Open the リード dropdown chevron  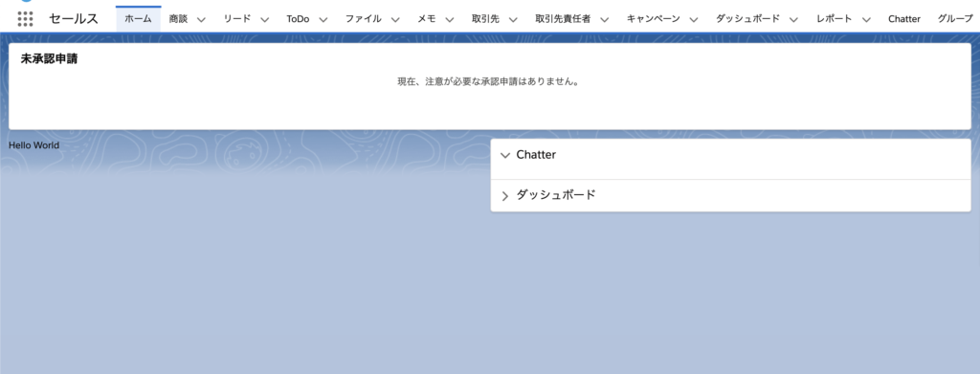(264, 19)
